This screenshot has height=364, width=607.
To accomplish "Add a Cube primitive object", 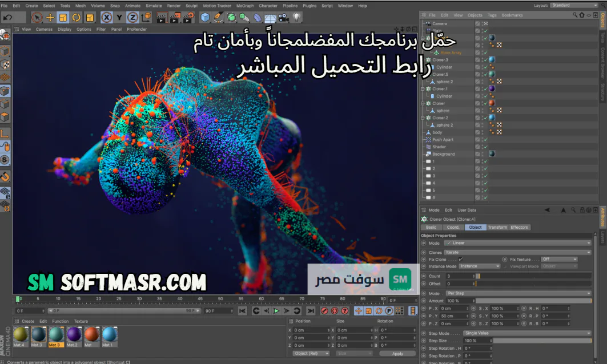I will coord(205,18).
